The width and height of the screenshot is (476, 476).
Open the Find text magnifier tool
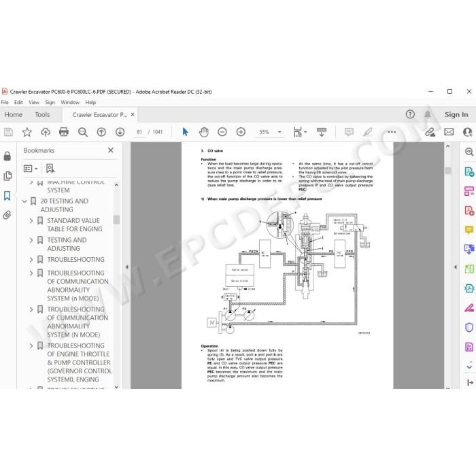[x=82, y=132]
